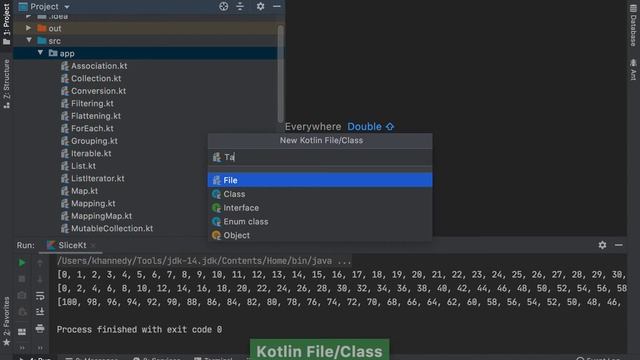Screen dimensions: 640x360
Task: Click the java command path in console
Action: pyautogui.click(x=204, y=261)
